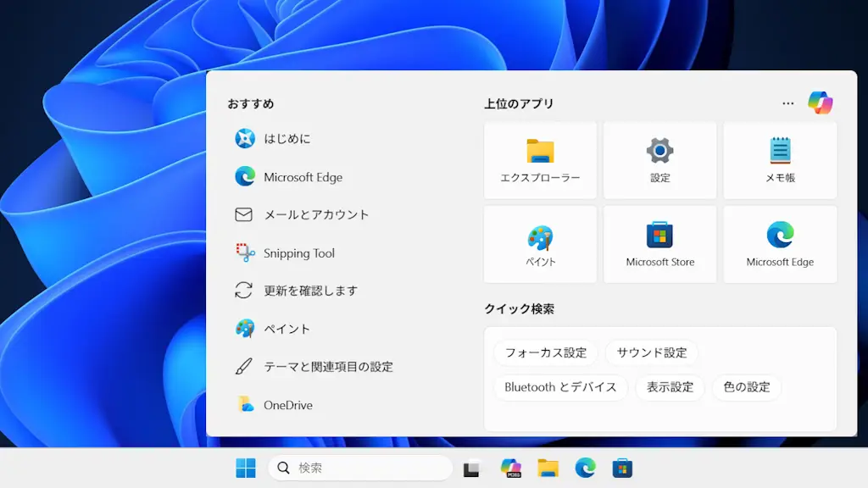Open メモ帳 from 上位のアプリ

tap(779, 160)
